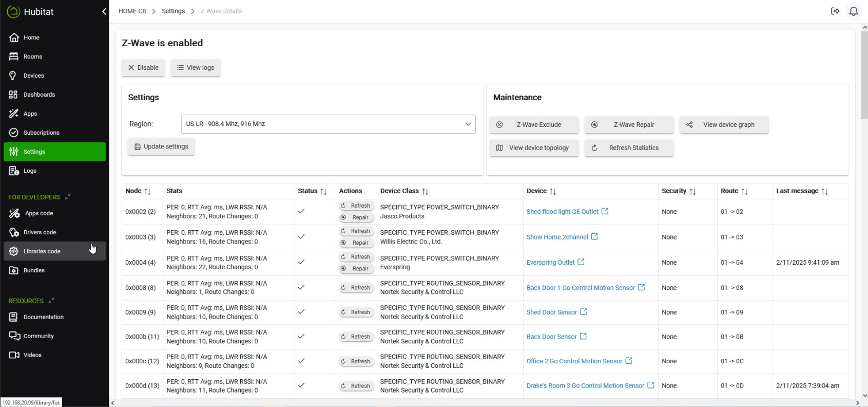The image size is (868, 407).
Task: Open Back Door Sensor device link
Action: [556, 337]
